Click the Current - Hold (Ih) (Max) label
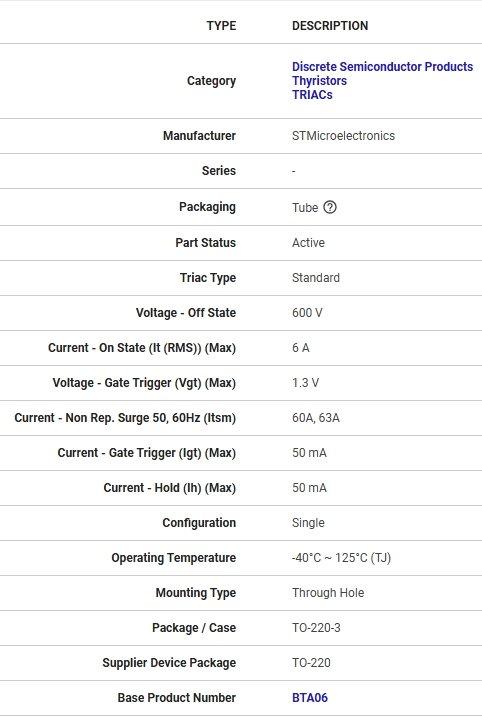Viewport: 482px width, 717px height. coord(170,488)
